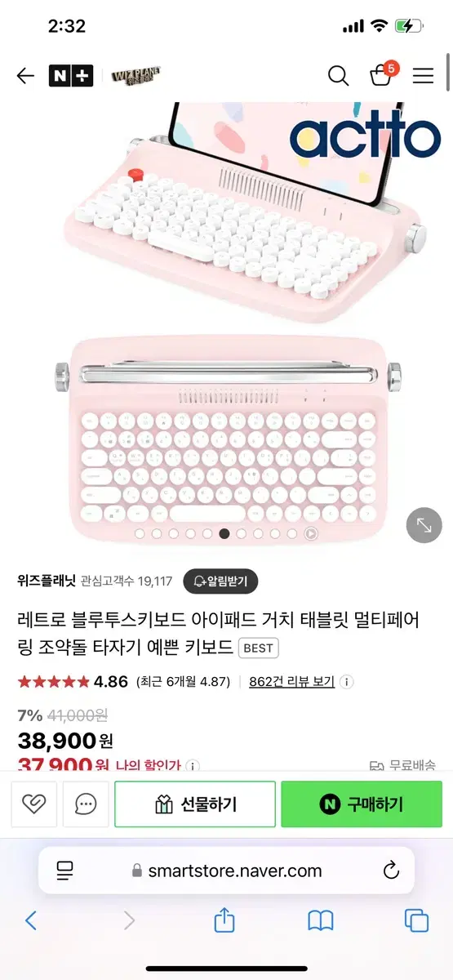The height and width of the screenshot is (980, 453).
Task: Open the shopping cart with 5 items
Action: pos(382,74)
